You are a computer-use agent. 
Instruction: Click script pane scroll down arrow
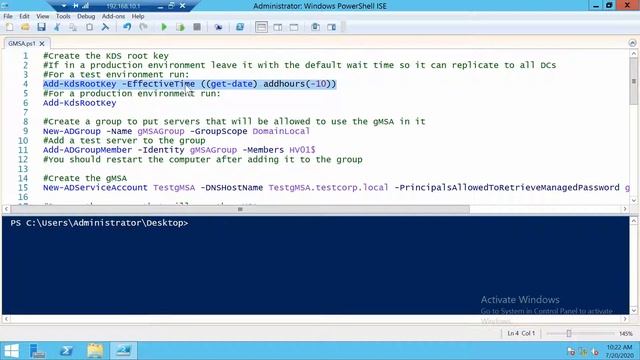coord(633,200)
